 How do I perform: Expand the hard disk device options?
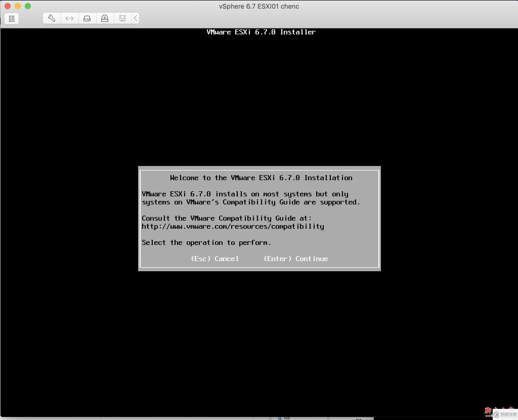(x=87, y=18)
